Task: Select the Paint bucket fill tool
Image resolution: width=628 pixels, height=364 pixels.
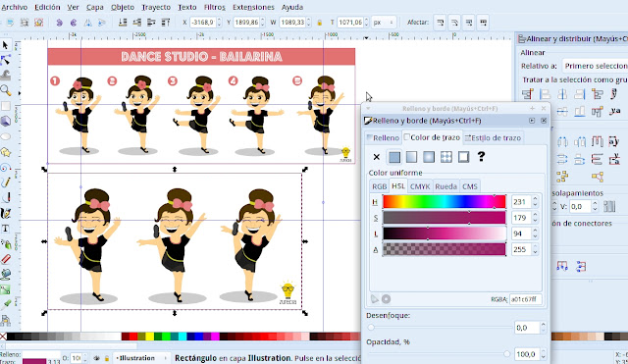Action: point(5,275)
